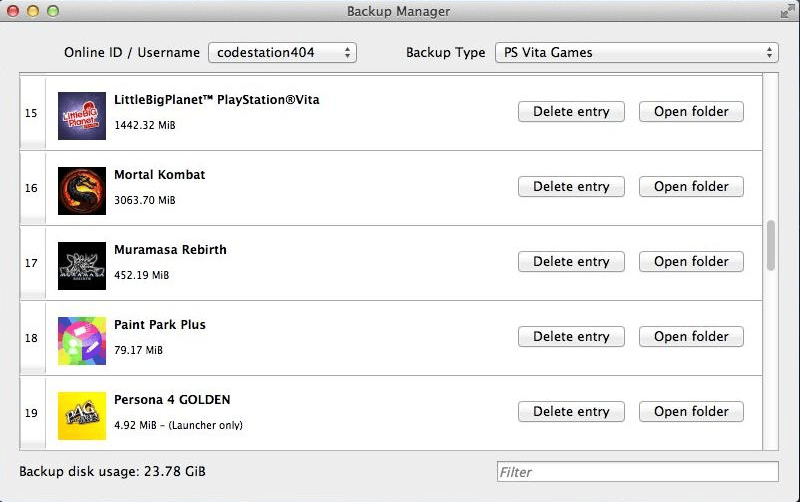Screen dimensions: 800x502
Task: Open folder for Muramasa Rebirth
Action: 691,262
